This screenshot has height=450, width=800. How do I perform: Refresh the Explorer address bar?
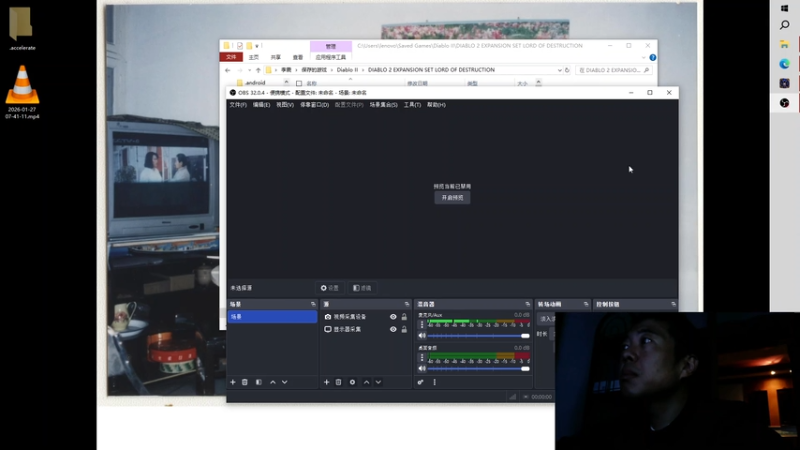pos(567,70)
